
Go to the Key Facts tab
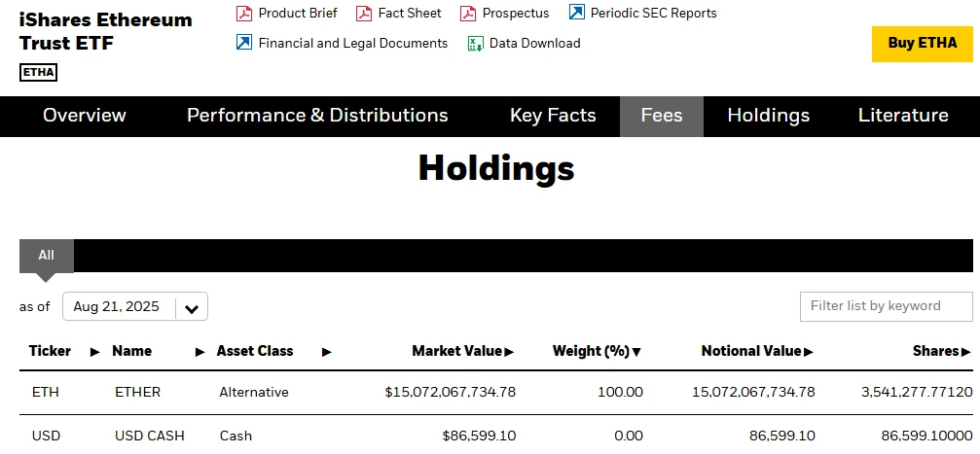click(x=553, y=116)
